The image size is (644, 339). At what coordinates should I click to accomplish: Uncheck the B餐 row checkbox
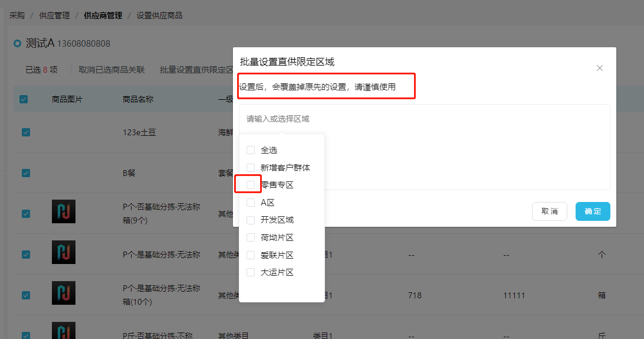(x=26, y=173)
